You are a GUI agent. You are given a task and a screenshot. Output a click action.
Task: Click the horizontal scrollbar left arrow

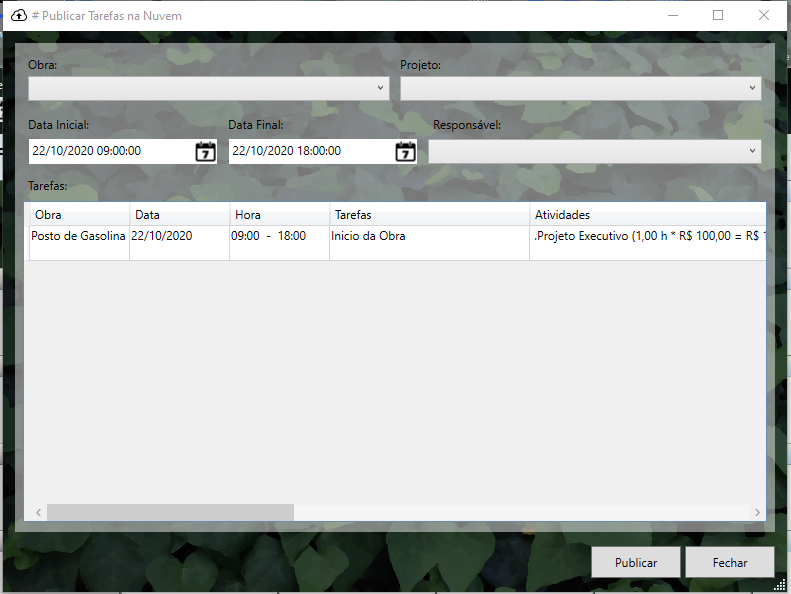[39, 512]
